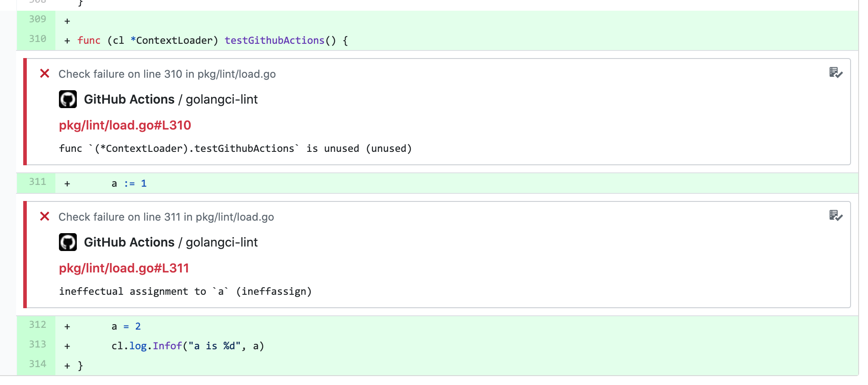Viewport: 868px width, 385px height.
Task: Select the GitHub Actions octocat logo in the first annotation
Action: coord(68,99)
